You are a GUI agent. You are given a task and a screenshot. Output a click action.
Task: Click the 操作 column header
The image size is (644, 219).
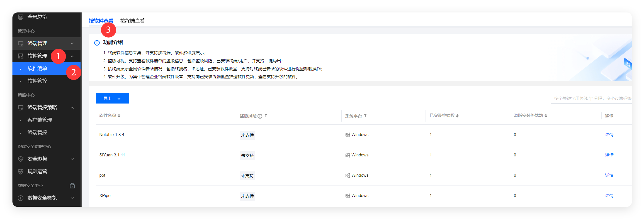[609, 115]
